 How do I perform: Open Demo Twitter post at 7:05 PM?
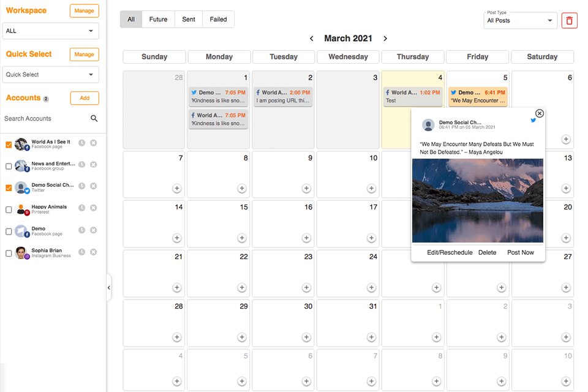[218, 96]
